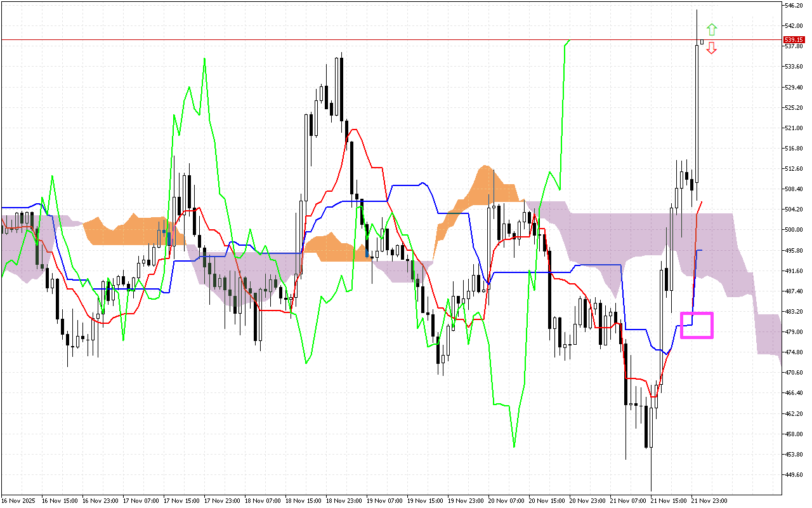Click the green line's lowest trough

pos(514,446)
